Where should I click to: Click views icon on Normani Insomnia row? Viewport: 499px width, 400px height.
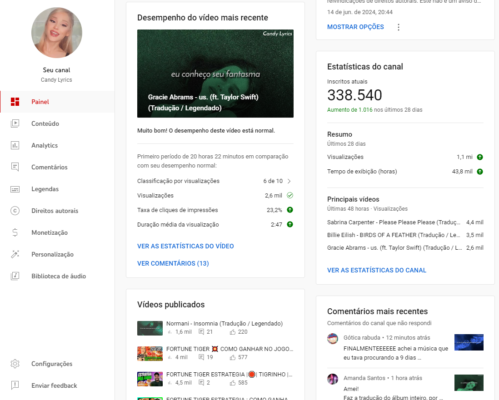click(x=170, y=332)
